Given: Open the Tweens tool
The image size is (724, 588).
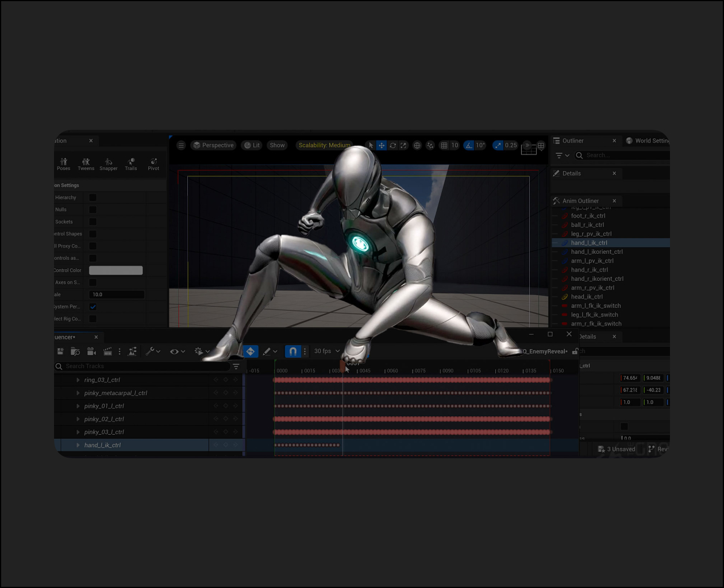Looking at the screenshot, I should [x=86, y=164].
